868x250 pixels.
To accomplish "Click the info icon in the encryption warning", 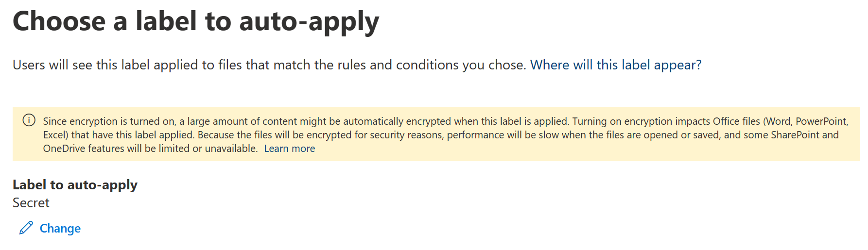I will (x=29, y=120).
